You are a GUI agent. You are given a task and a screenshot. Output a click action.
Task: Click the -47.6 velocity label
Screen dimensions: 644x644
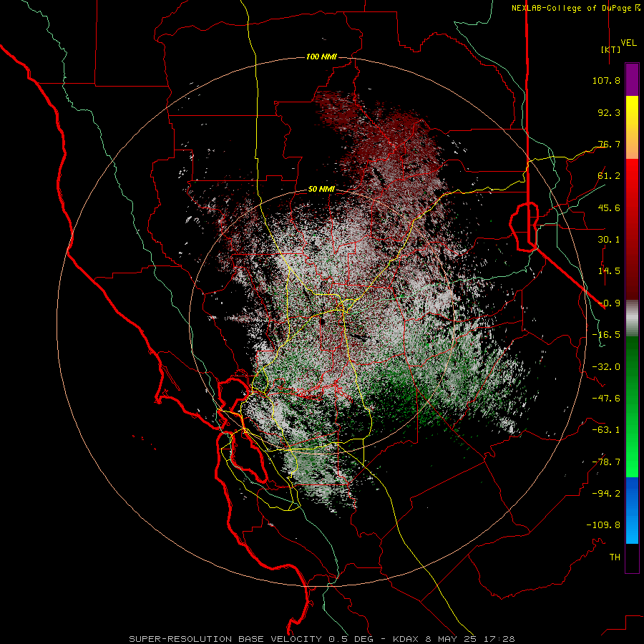606,399
